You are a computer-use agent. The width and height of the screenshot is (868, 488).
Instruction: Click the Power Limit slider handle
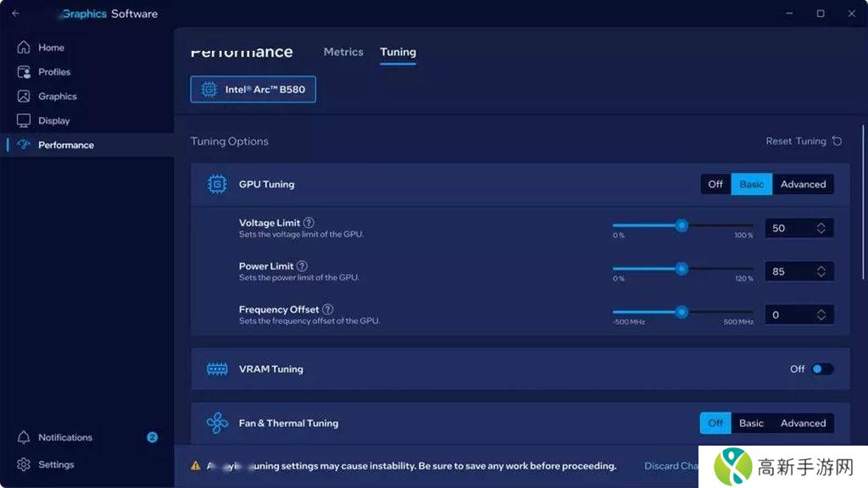682,269
